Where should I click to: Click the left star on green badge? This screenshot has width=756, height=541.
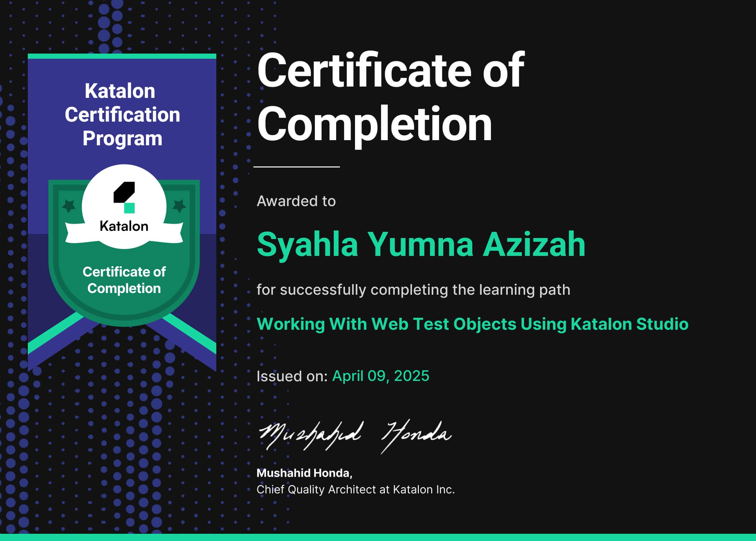(69, 206)
